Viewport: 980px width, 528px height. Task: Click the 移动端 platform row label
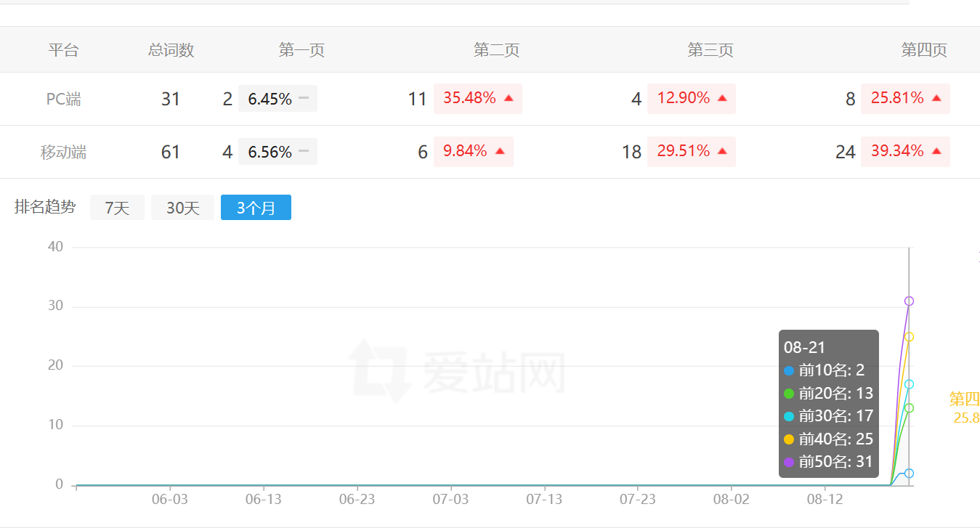tap(63, 153)
